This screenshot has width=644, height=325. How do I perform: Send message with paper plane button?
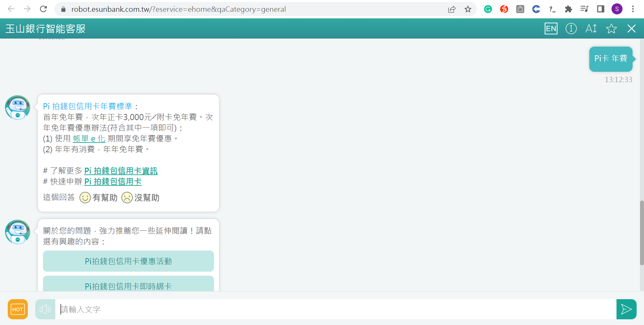pyautogui.click(x=626, y=309)
